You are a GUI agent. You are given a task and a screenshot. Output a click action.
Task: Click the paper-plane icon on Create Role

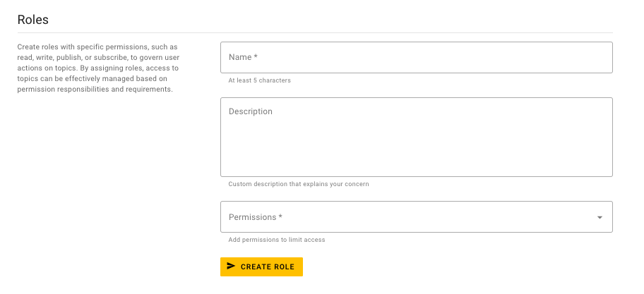coord(231,266)
